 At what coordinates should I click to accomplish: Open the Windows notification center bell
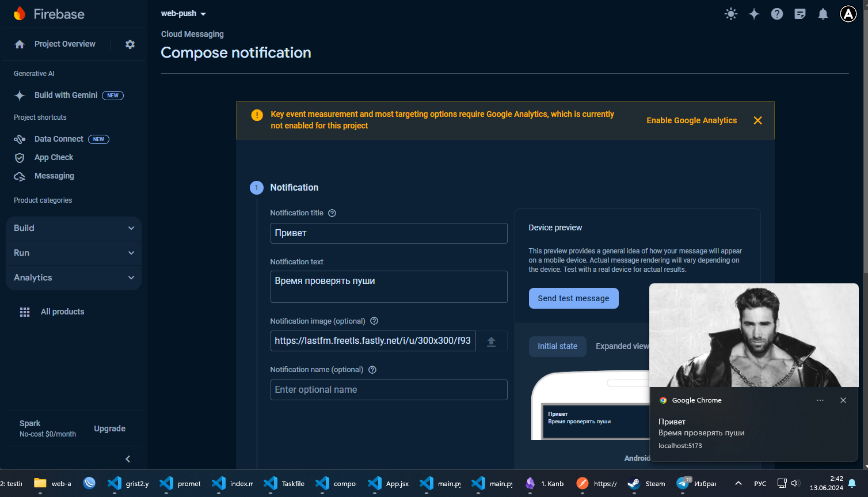[852, 484]
